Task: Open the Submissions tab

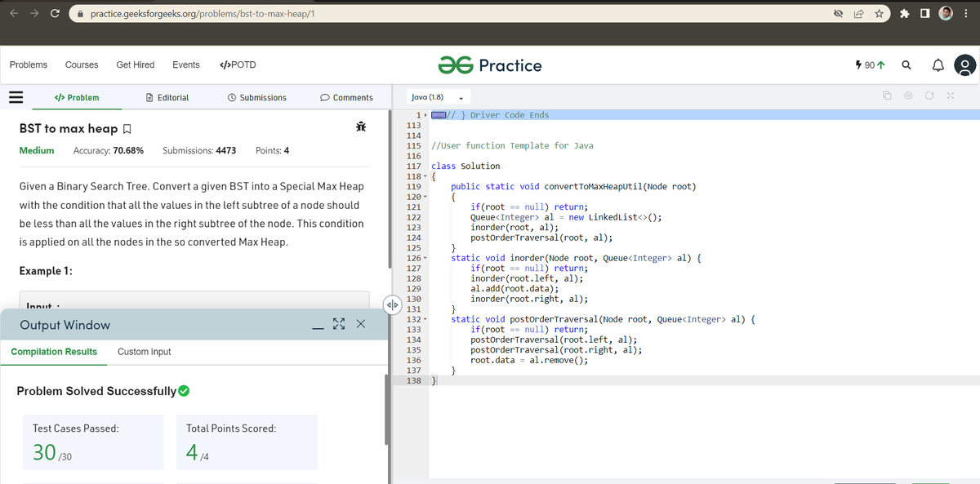Action: click(256, 98)
